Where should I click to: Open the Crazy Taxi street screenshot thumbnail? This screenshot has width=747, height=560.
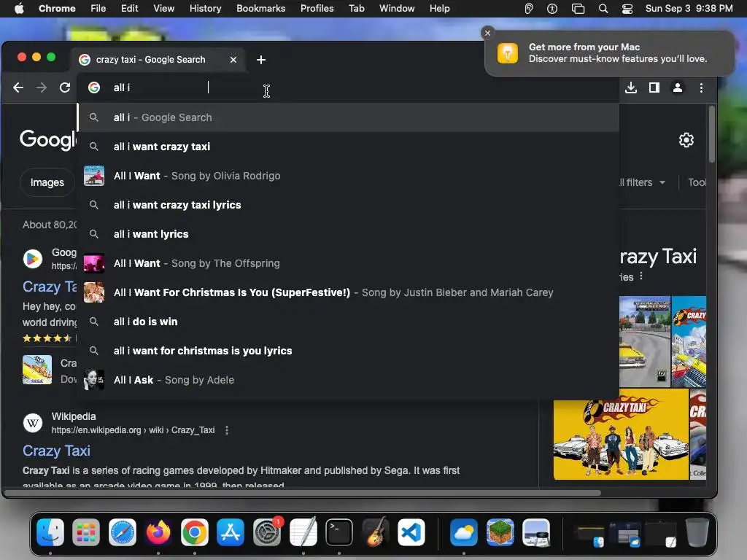645,341
